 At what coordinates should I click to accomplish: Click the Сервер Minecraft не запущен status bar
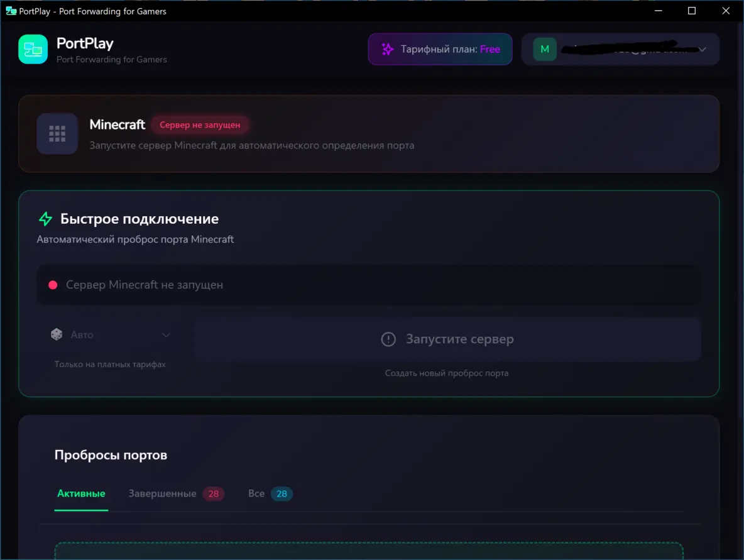368,285
